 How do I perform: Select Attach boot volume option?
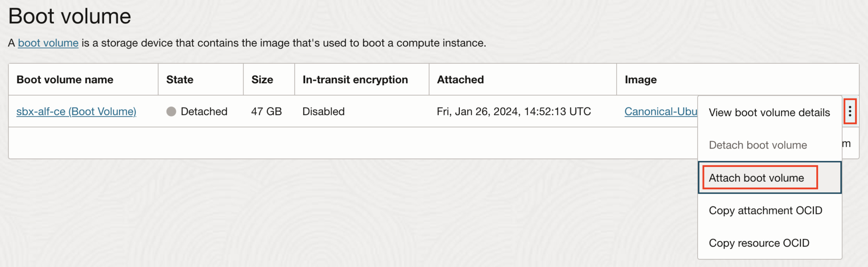(x=757, y=178)
